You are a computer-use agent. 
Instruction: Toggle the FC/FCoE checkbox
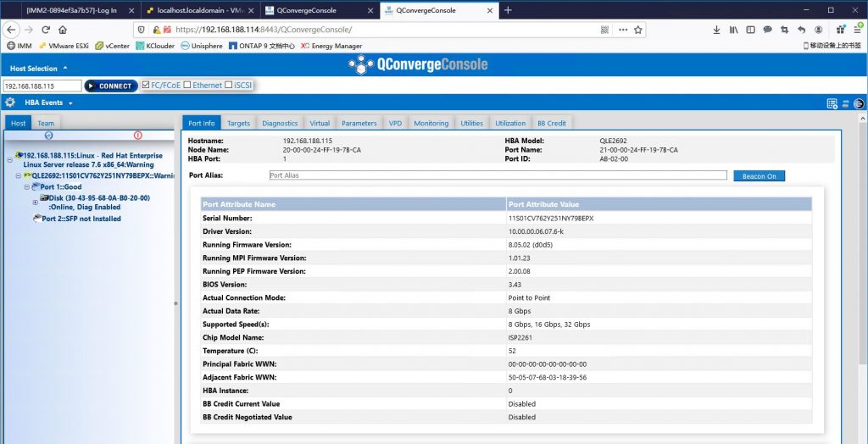pyautogui.click(x=146, y=85)
